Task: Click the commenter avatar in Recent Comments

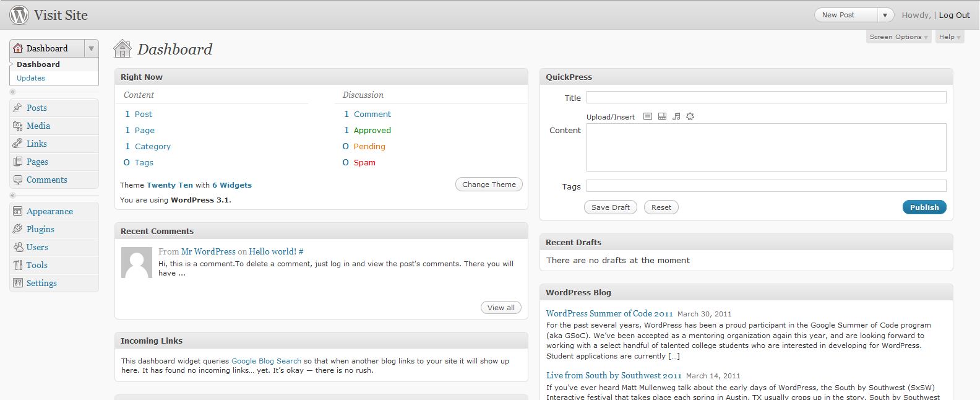Action: [137, 263]
